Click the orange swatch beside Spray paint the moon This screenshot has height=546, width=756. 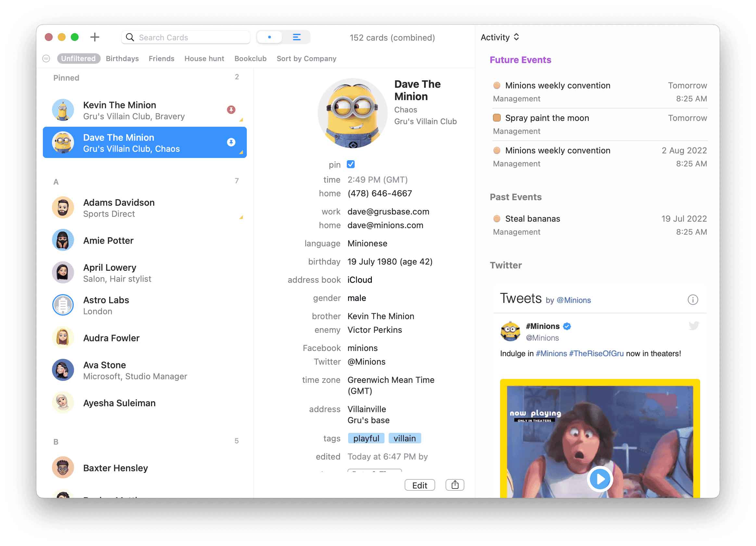(497, 117)
